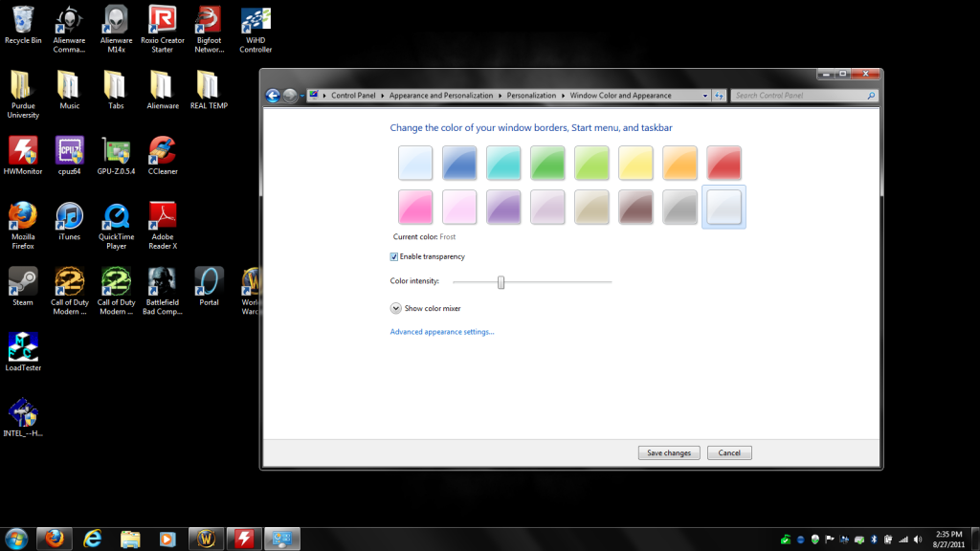The width and height of the screenshot is (980, 551).
Task: Launch Roxio Creator Starter from the desktop
Action: (162, 29)
